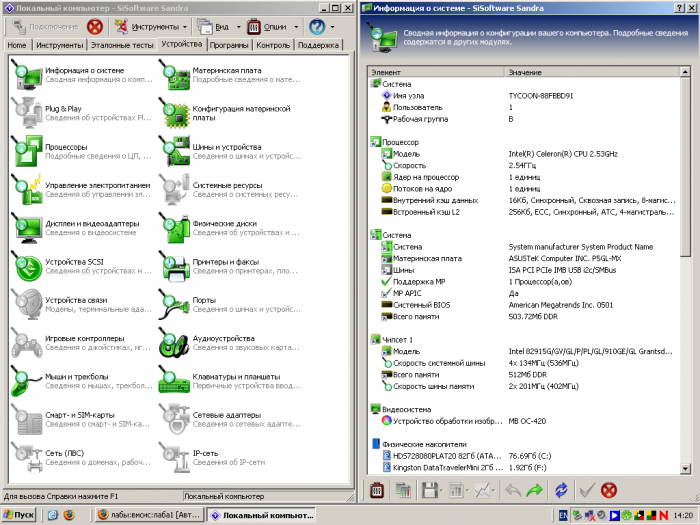
Task: Click the options icon in info window toolbar
Action: [376, 490]
